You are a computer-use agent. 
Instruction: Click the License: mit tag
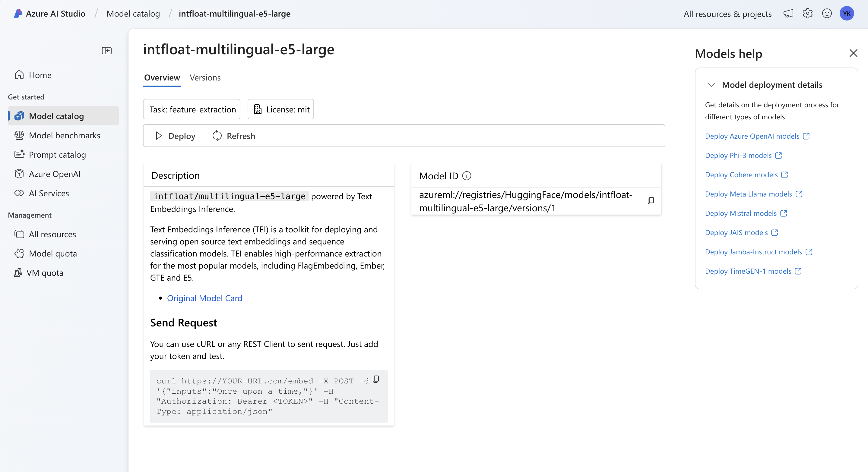pyautogui.click(x=281, y=109)
